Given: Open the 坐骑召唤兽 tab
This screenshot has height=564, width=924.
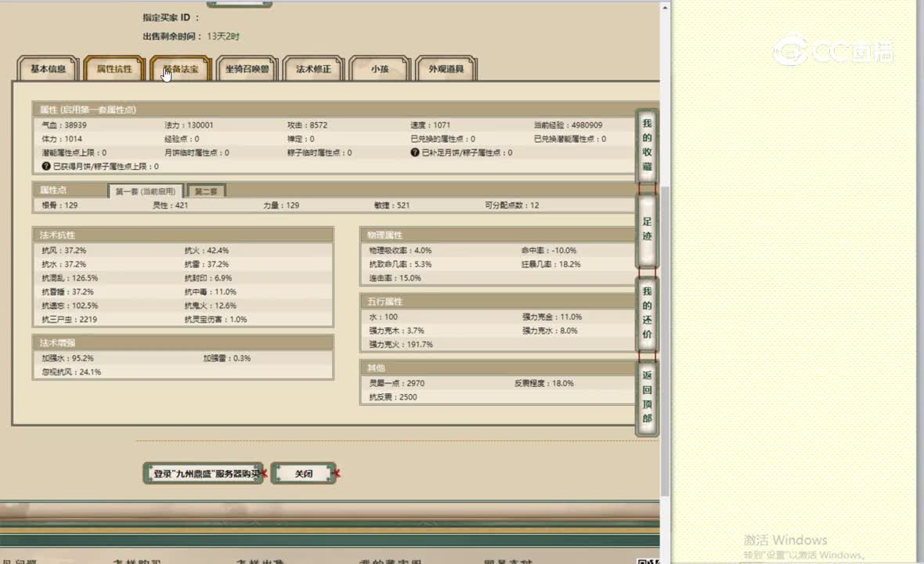Looking at the screenshot, I should 247,69.
